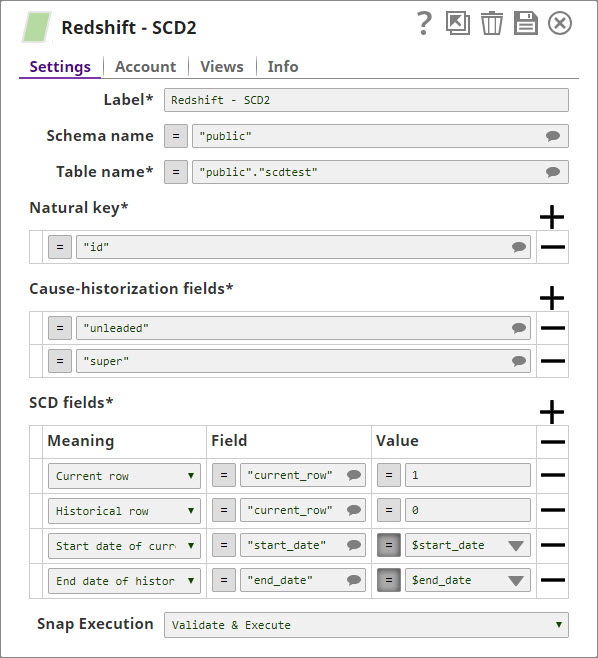This screenshot has height=658, width=598.
Task: Expand the $start_date value dropdown arrow
Action: click(516, 546)
